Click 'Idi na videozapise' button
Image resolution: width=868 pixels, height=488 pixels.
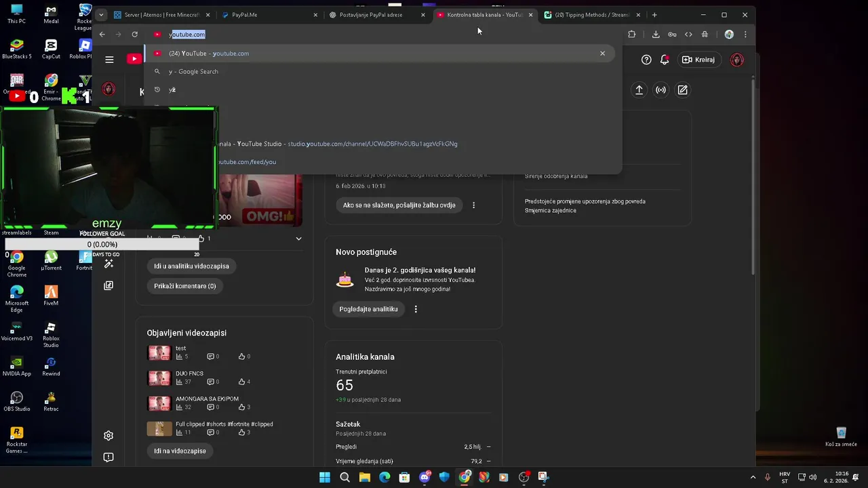click(x=180, y=451)
